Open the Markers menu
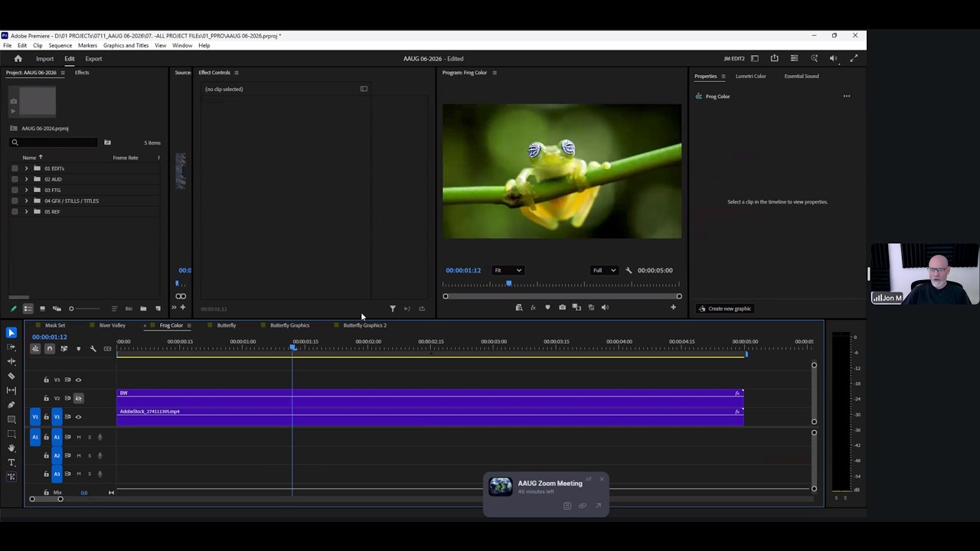 coord(87,45)
